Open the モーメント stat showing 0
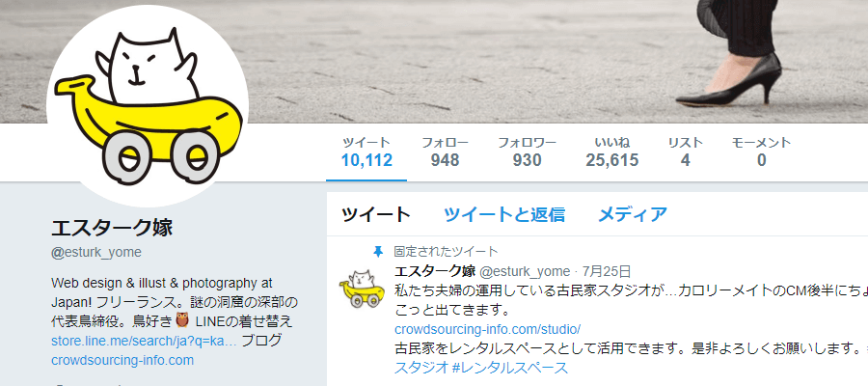 [762, 152]
